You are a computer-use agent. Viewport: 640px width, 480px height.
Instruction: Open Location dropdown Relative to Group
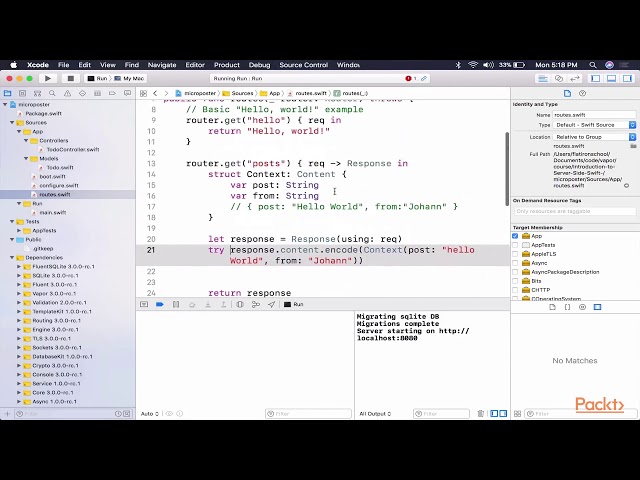tap(594, 137)
